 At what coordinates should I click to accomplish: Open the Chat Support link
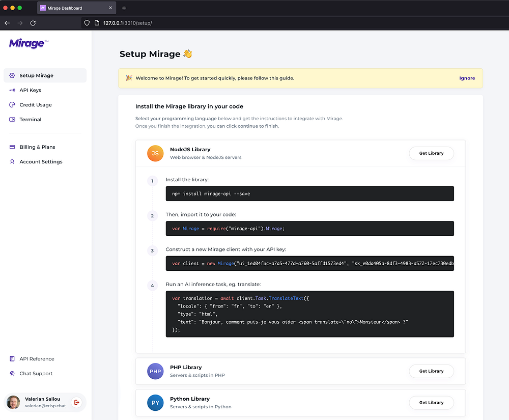pos(45,373)
